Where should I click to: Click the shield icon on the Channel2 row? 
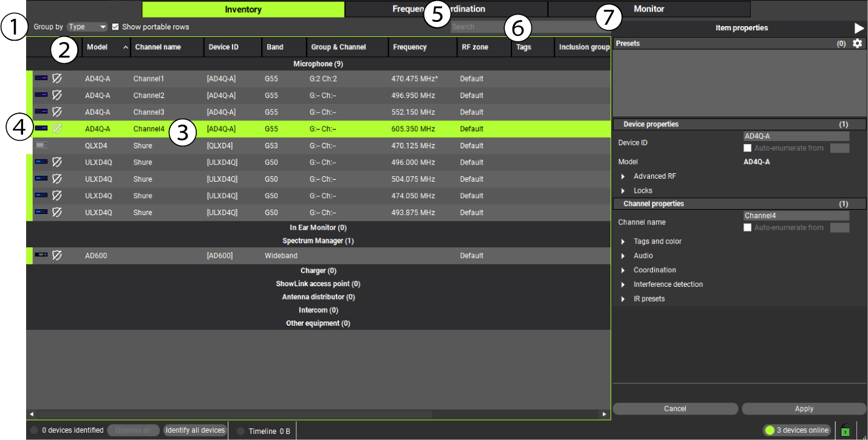[x=57, y=95]
